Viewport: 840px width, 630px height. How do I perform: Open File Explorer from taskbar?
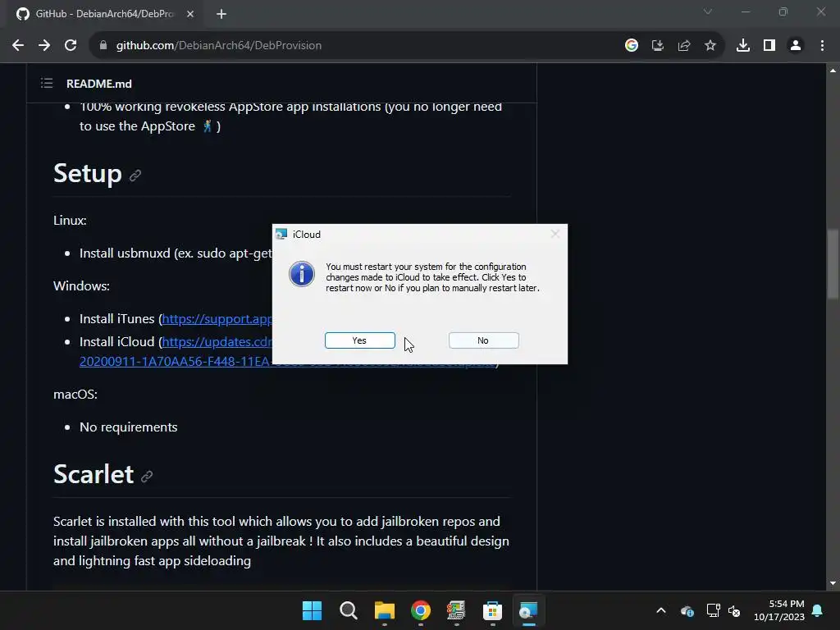(x=385, y=610)
